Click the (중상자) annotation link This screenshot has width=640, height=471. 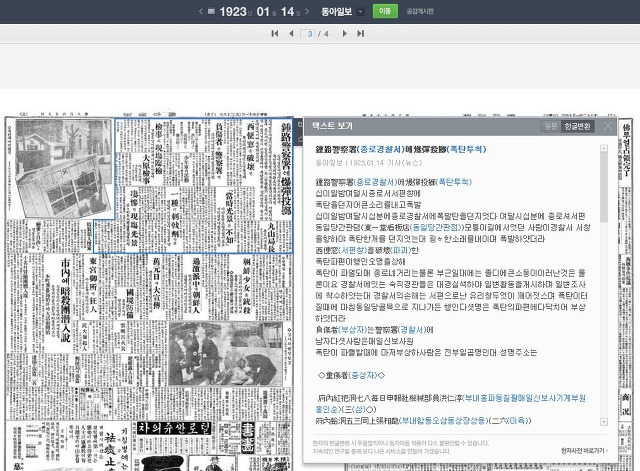(x=363, y=375)
